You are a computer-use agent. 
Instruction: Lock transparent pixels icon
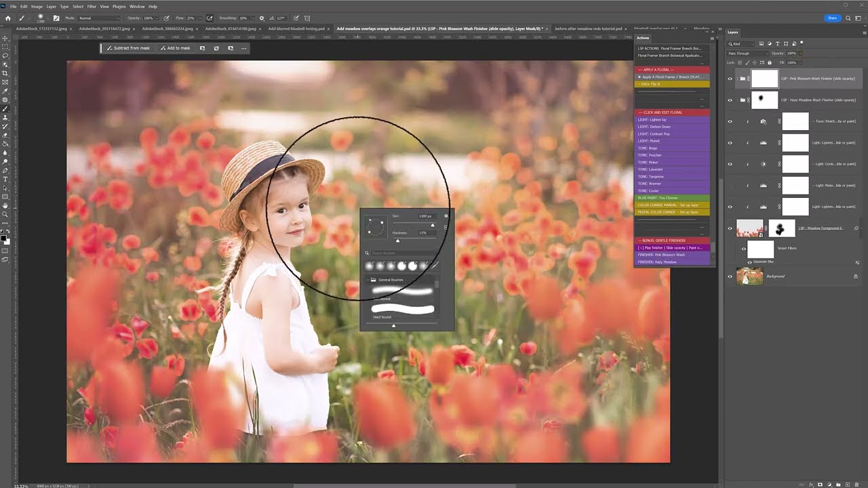(741, 62)
